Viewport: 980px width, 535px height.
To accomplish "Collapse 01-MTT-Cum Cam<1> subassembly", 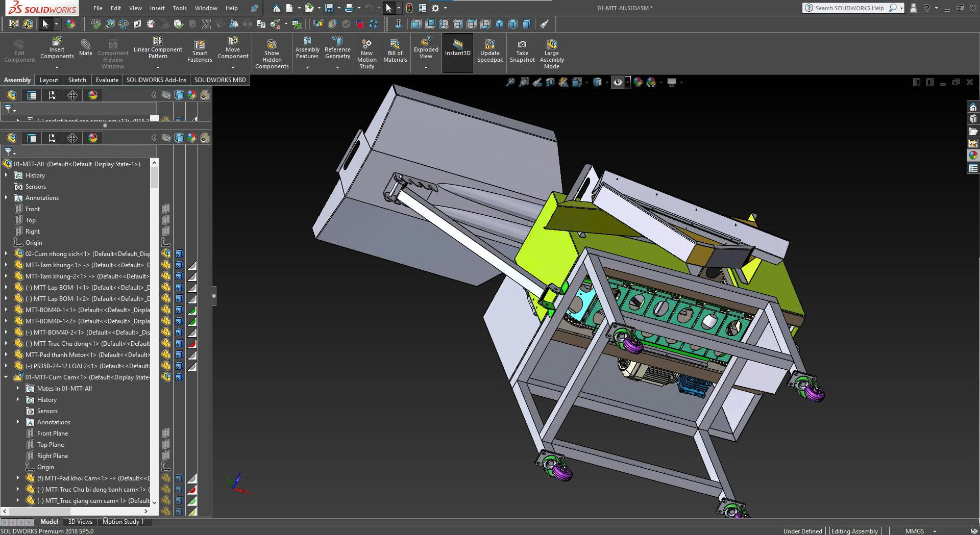I will click(x=6, y=377).
